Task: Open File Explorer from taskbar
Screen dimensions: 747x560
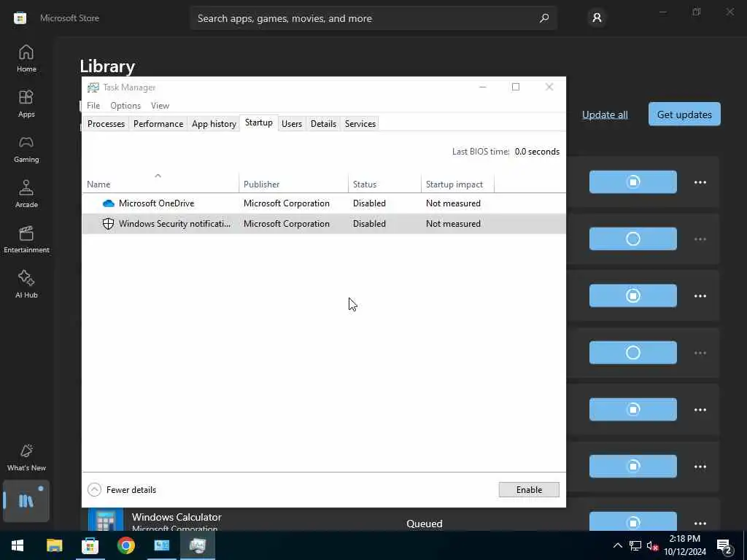Action: pyautogui.click(x=54, y=545)
